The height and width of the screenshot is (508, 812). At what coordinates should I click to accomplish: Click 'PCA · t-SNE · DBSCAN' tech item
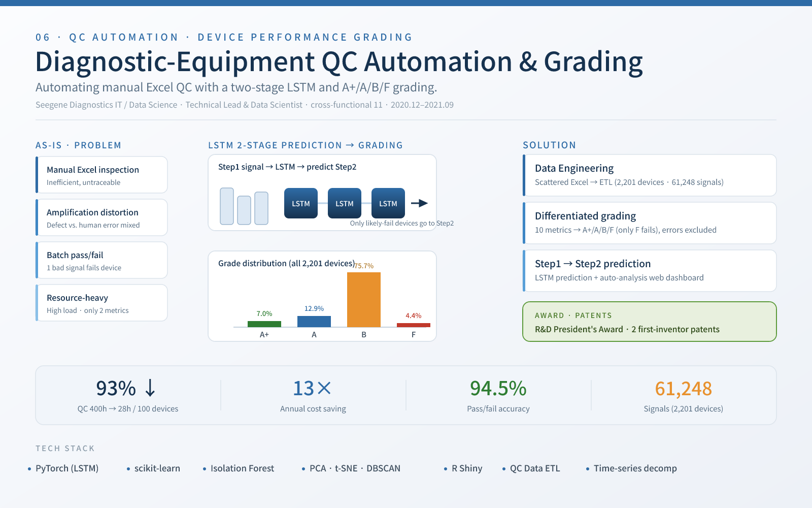355,468
